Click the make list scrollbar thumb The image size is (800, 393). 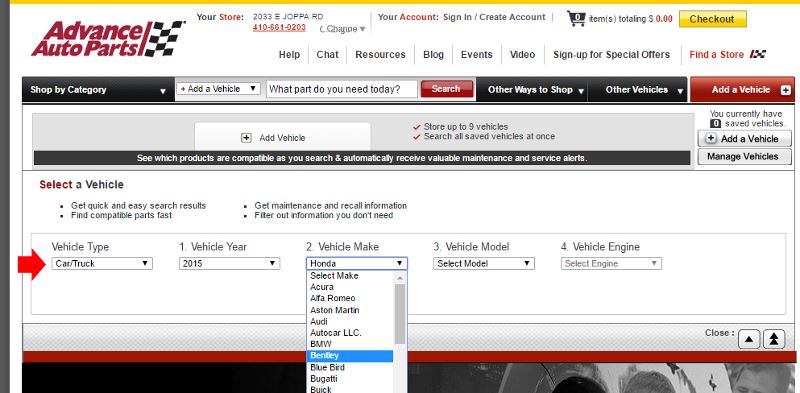tap(400, 313)
